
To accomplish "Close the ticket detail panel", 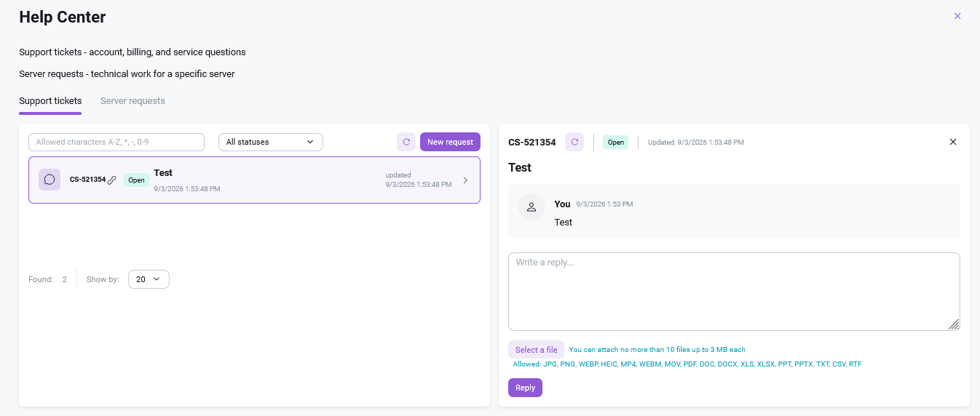I will (953, 142).
